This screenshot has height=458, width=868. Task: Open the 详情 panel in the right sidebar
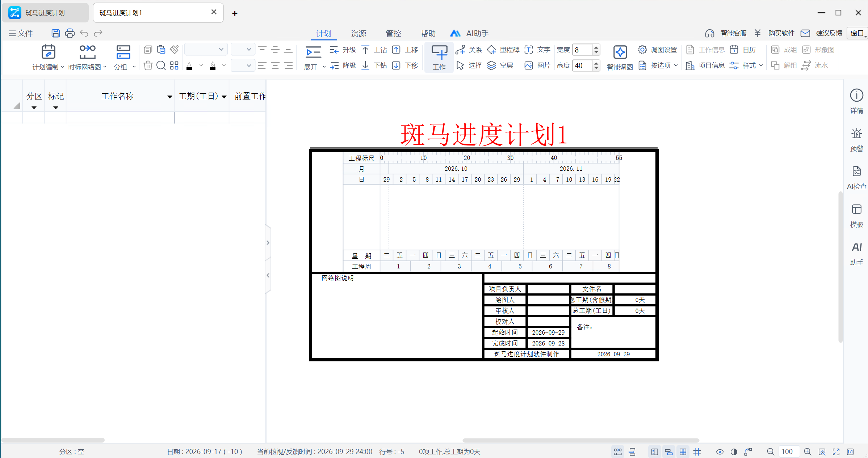(x=856, y=102)
